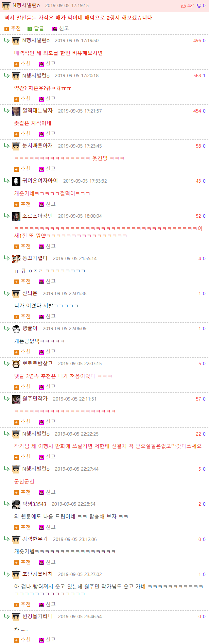Screen dimensions: 209x644
Task: Click the avatar of user 탱귤이
Action: tap(16, 329)
